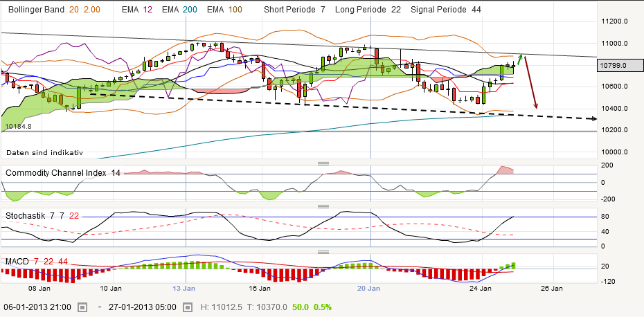Click the Stochastik 7 7 22 label

(42, 215)
